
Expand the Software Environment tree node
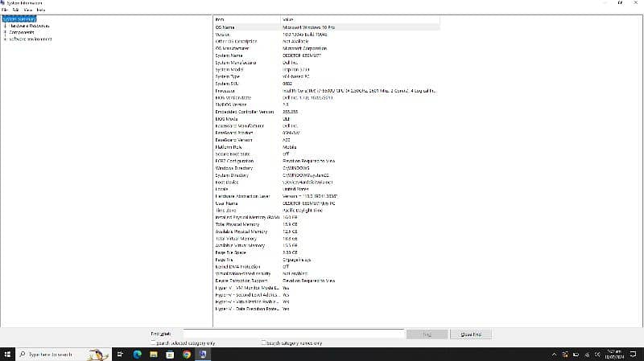[6, 39]
